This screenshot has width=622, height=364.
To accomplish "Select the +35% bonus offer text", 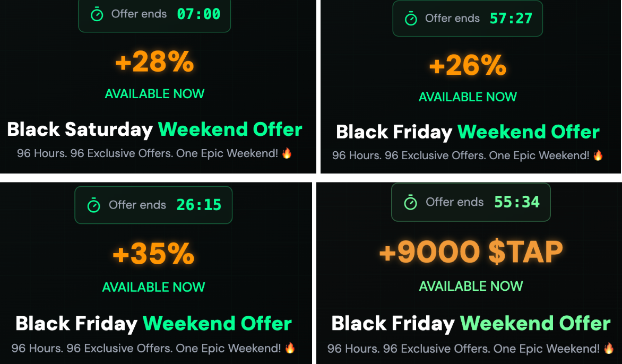I will click(x=153, y=254).
